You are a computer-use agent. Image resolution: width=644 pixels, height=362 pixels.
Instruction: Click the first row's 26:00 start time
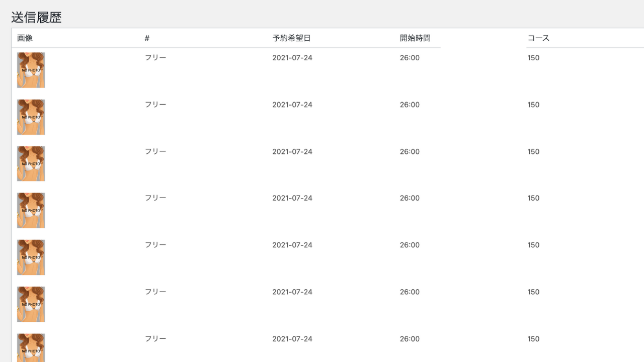[x=410, y=58]
